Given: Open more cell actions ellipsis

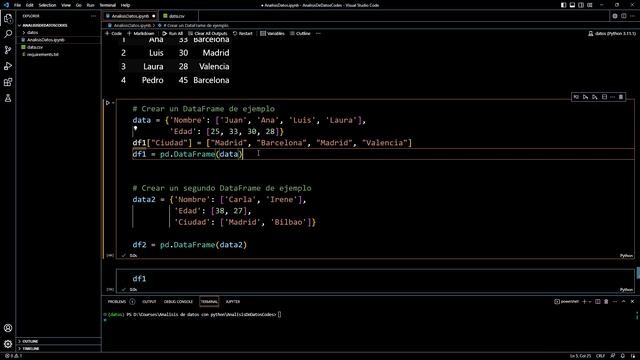Looking at the screenshot, I should click(x=613, y=97).
